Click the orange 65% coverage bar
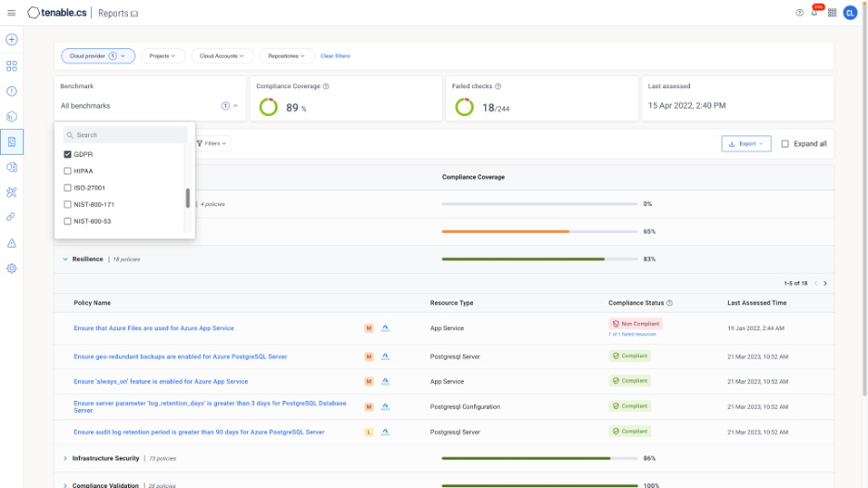868x488 pixels. pyautogui.click(x=540, y=232)
